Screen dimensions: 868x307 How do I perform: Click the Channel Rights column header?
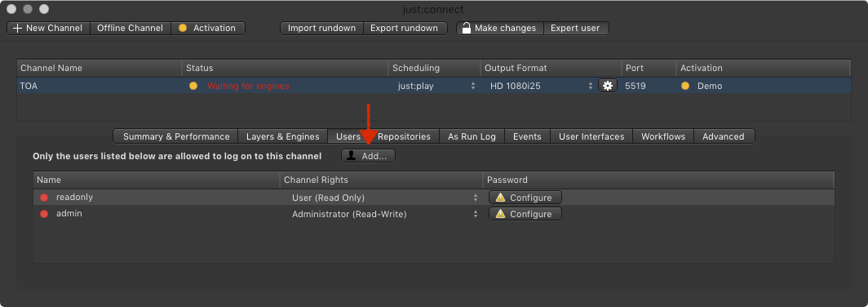[x=382, y=180]
